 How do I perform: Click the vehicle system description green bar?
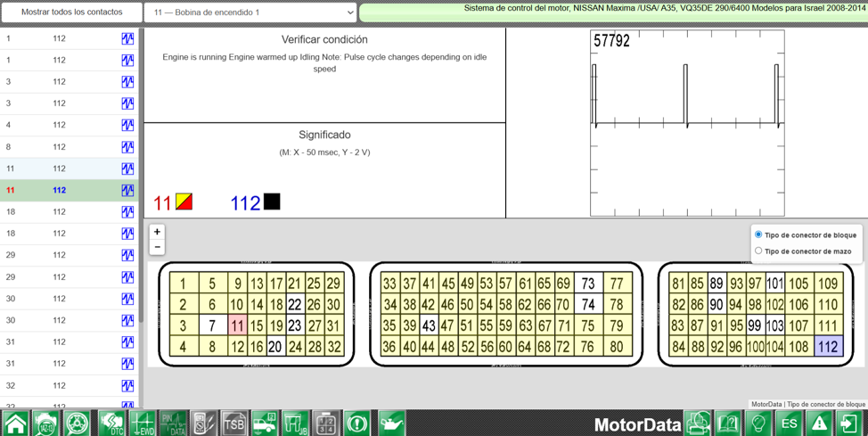[613, 12]
